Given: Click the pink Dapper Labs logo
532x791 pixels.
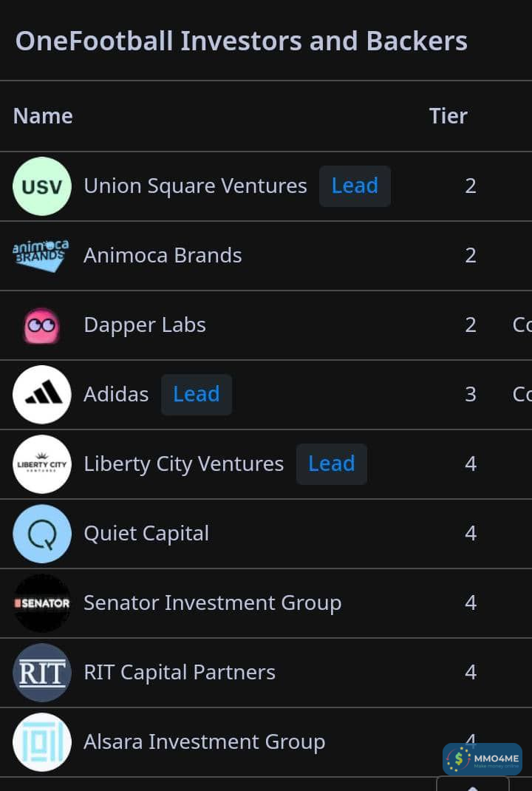Looking at the screenshot, I should pyautogui.click(x=41, y=325).
